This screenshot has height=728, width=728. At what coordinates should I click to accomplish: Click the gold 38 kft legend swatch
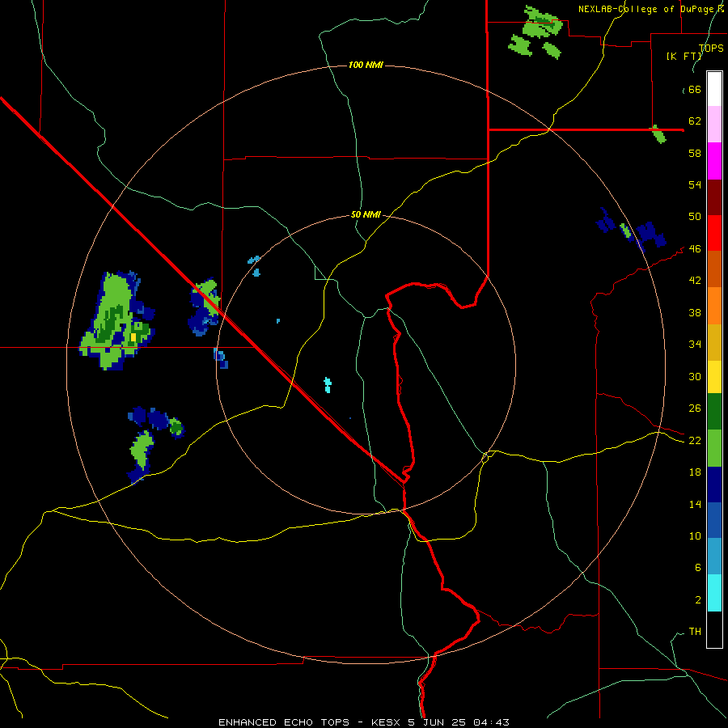(714, 341)
